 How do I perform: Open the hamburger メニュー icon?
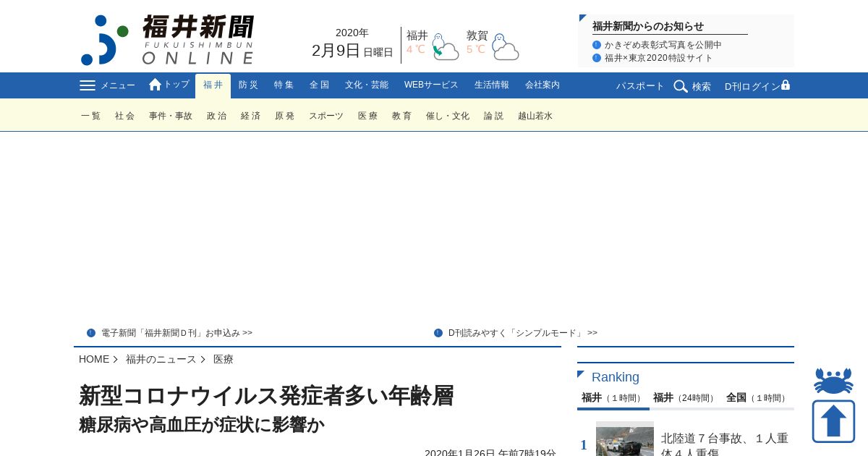coord(88,85)
